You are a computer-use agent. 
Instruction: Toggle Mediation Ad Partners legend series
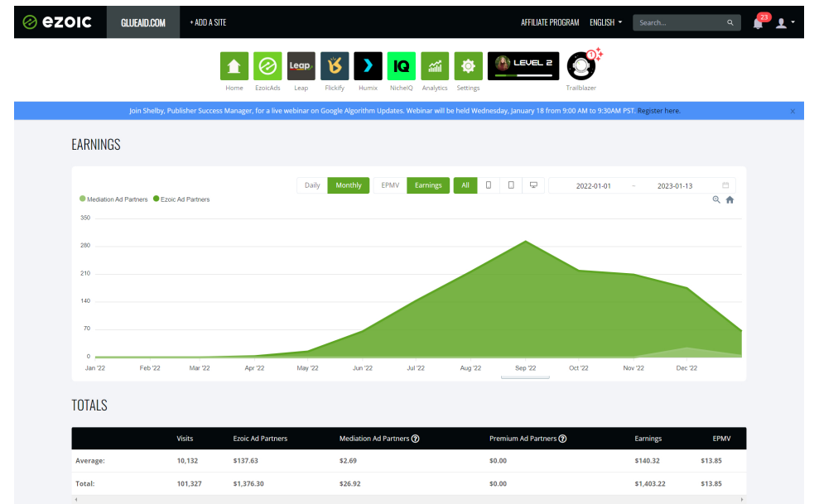pyautogui.click(x=113, y=199)
